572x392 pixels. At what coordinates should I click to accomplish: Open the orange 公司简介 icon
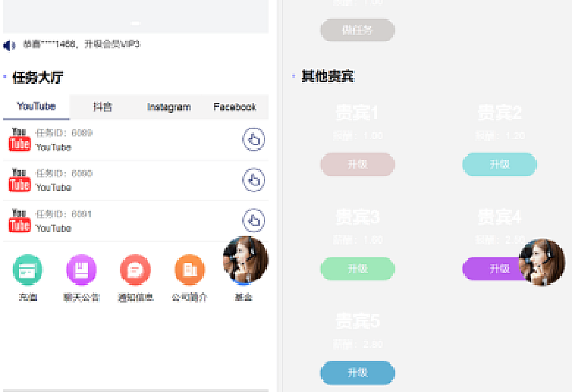coord(190,270)
